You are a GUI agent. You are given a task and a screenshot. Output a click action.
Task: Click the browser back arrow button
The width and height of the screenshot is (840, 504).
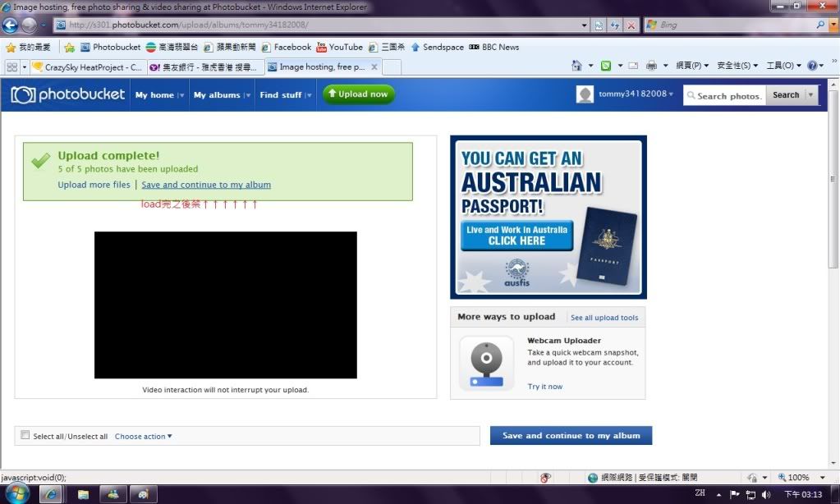(x=11, y=25)
